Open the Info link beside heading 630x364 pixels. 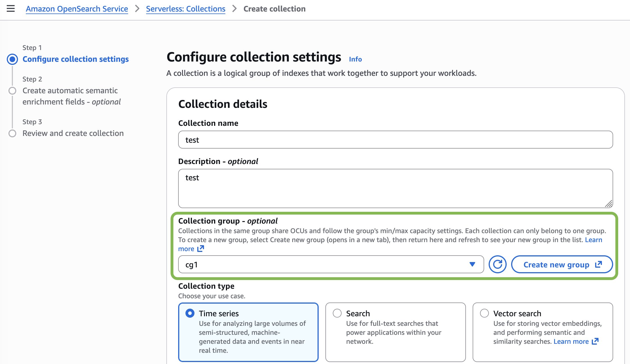[x=355, y=59]
